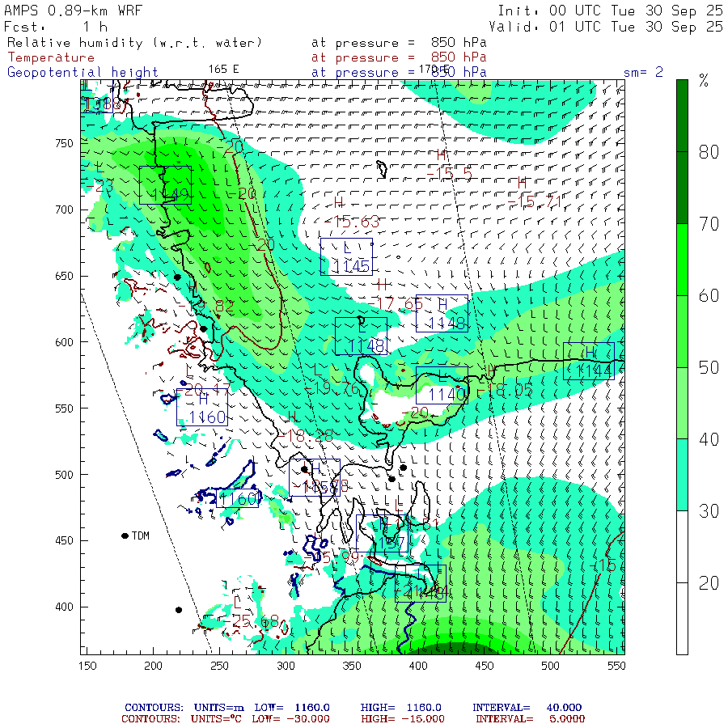Click the '%' unit above the colorbar

click(704, 81)
